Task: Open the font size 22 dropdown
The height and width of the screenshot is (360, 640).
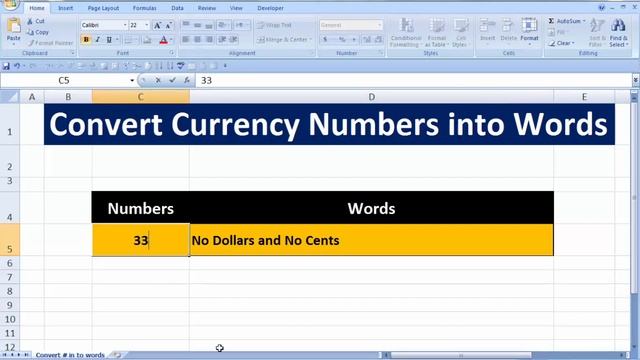Action: point(147,25)
